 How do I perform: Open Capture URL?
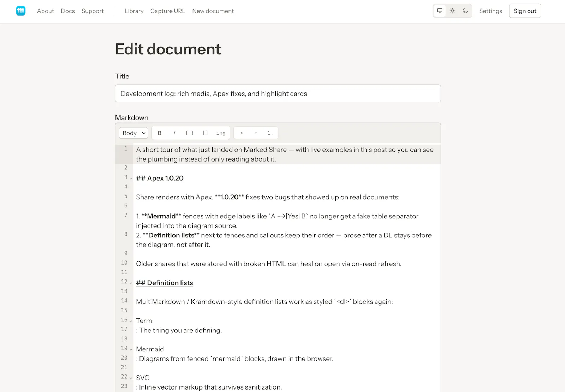click(x=168, y=11)
